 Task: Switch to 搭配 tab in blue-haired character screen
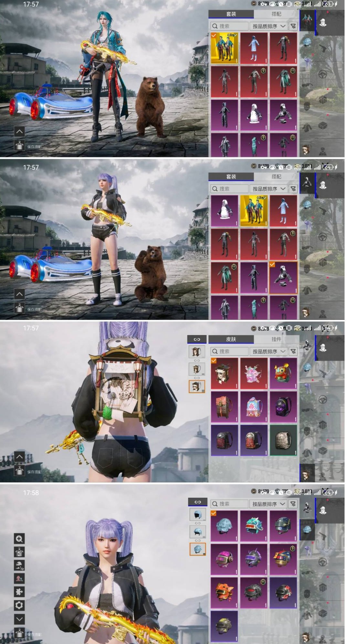(276, 14)
